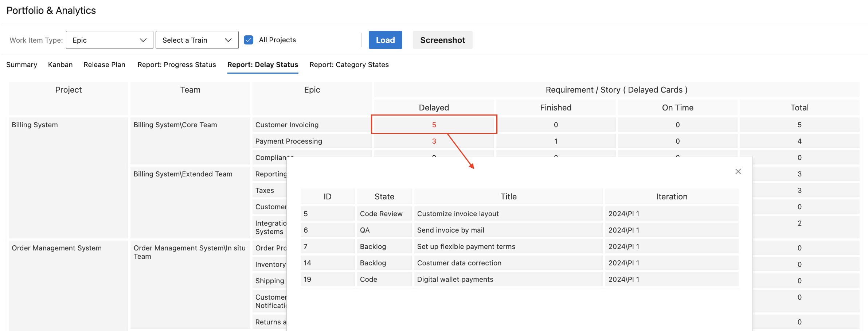This screenshot has width=868, height=331.
Task: Click the Title column header in popup
Action: pyautogui.click(x=508, y=196)
